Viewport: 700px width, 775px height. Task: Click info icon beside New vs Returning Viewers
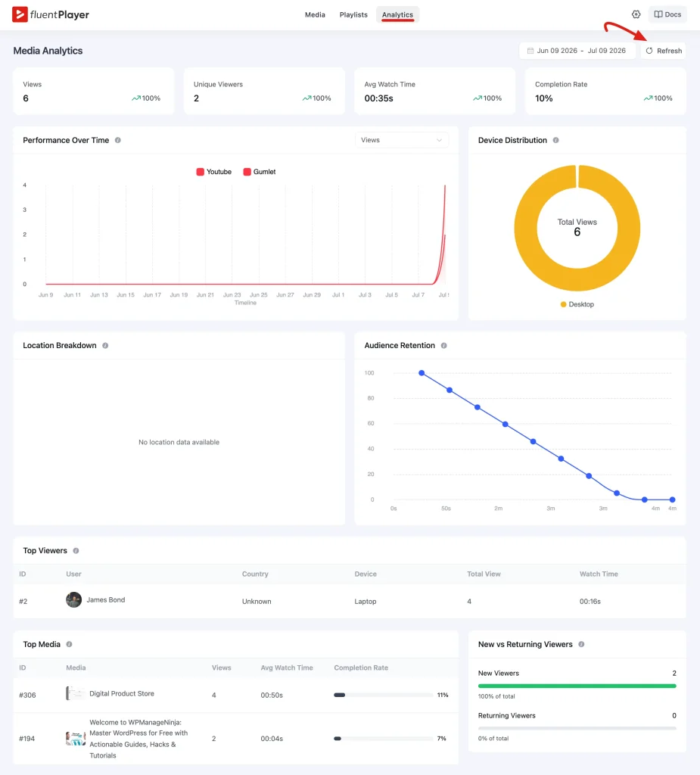[581, 644]
